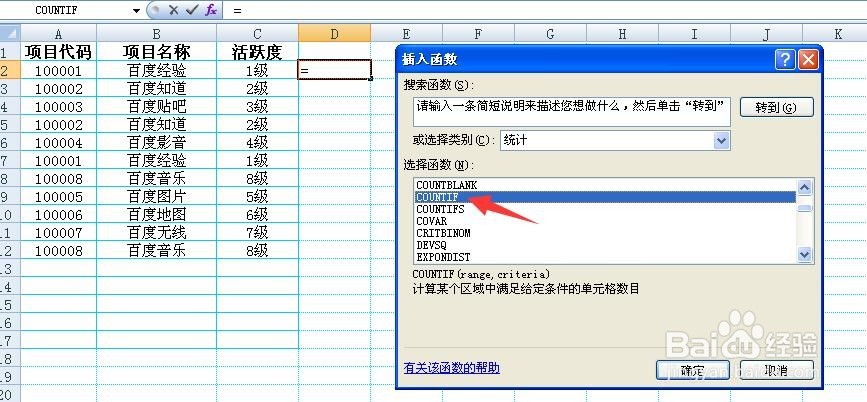Click cell 100005
The width and height of the screenshot is (867, 402).
coord(59,196)
